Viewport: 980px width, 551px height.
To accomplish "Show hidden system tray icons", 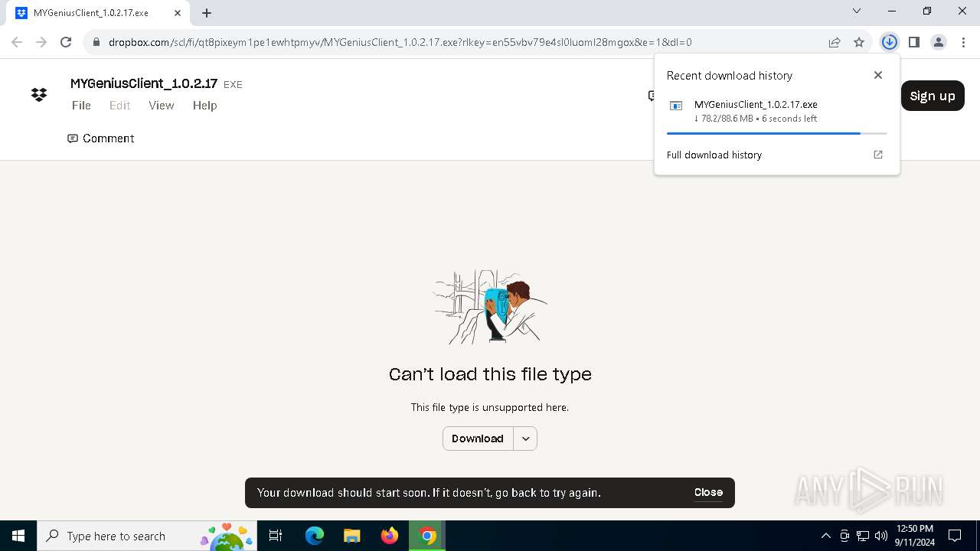I will pyautogui.click(x=825, y=536).
